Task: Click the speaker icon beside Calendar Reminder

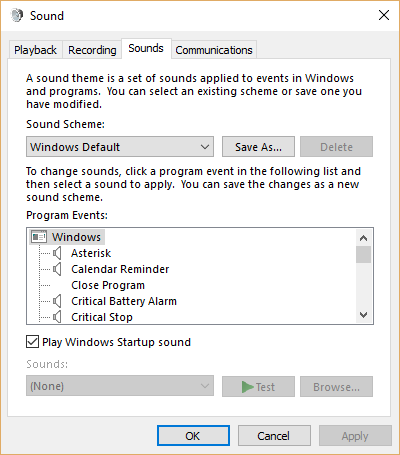Action: coord(57,269)
